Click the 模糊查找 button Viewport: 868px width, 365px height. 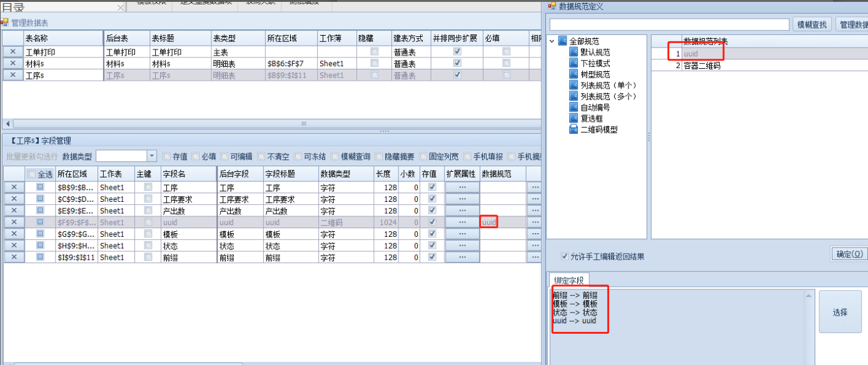pos(812,24)
